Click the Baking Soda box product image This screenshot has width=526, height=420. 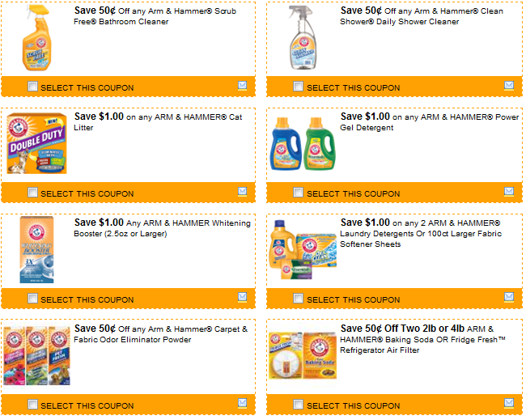[320, 355]
